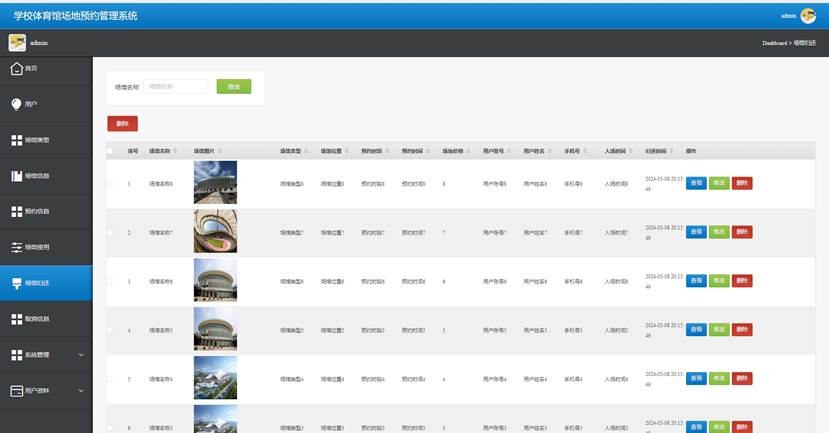Click blue 查看 button in row 4
The width and height of the screenshot is (829, 433).
tap(696, 330)
